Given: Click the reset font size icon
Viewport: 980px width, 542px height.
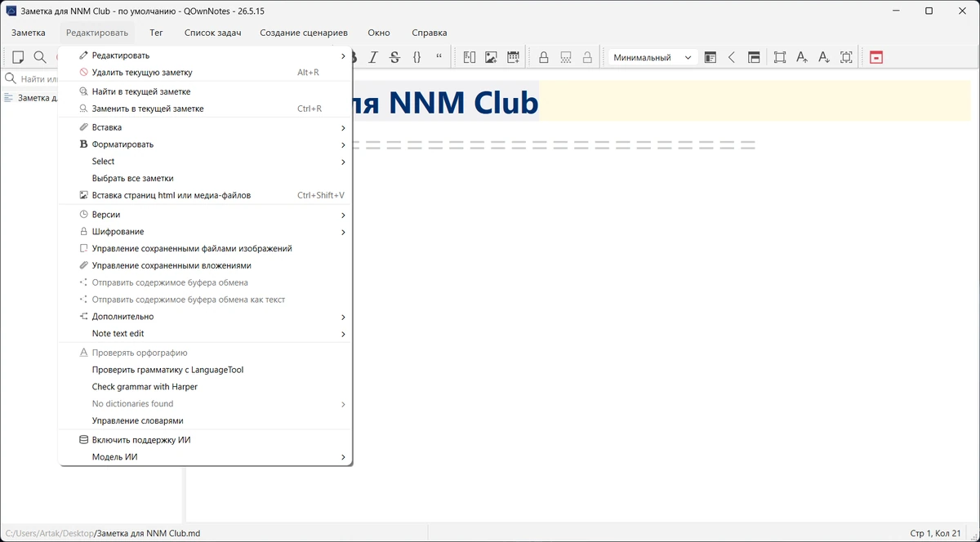Looking at the screenshot, I should [x=846, y=57].
